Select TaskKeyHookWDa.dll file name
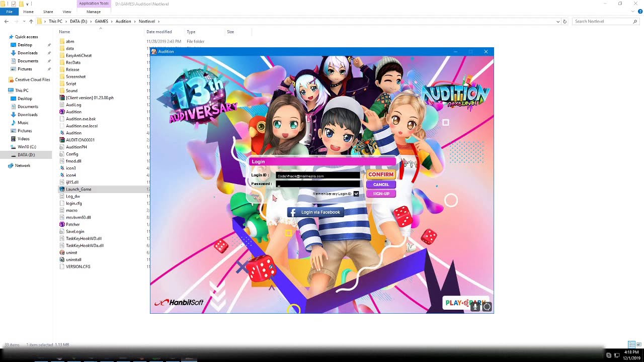 [x=85, y=245]
